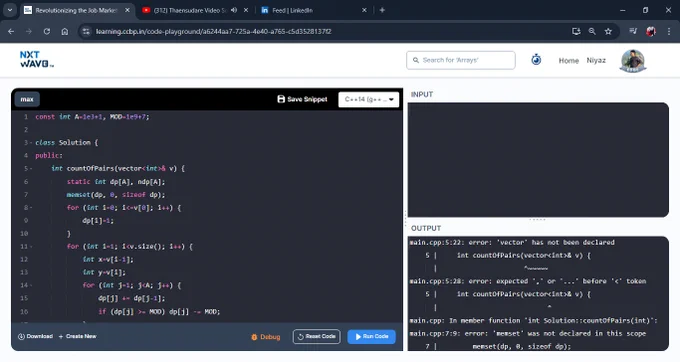Mute the YouTube tab audio icon
The image size is (680, 362).
234,10
